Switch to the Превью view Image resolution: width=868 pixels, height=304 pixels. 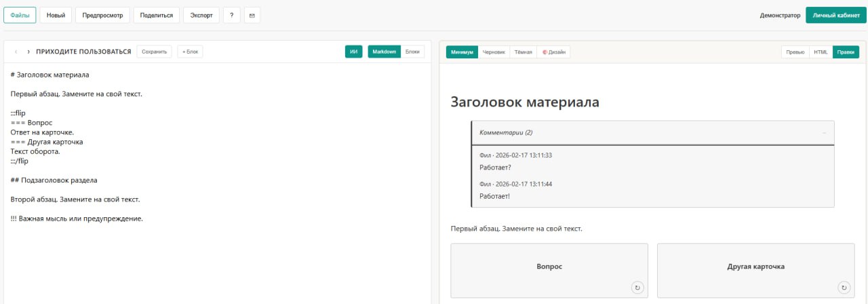coord(795,52)
